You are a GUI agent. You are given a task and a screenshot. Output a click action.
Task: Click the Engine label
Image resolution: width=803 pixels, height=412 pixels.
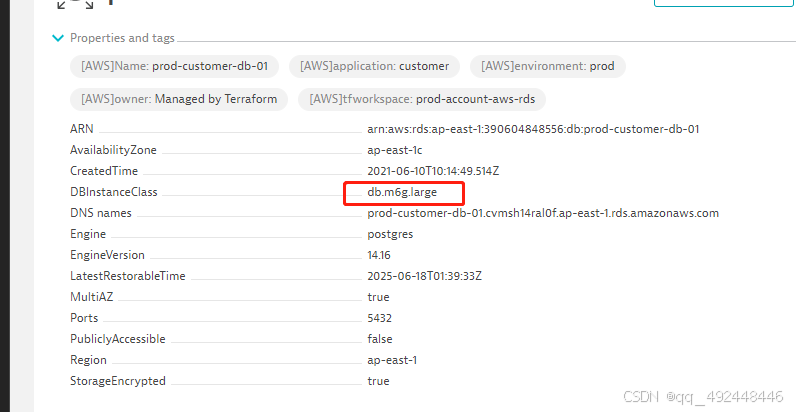(x=88, y=234)
